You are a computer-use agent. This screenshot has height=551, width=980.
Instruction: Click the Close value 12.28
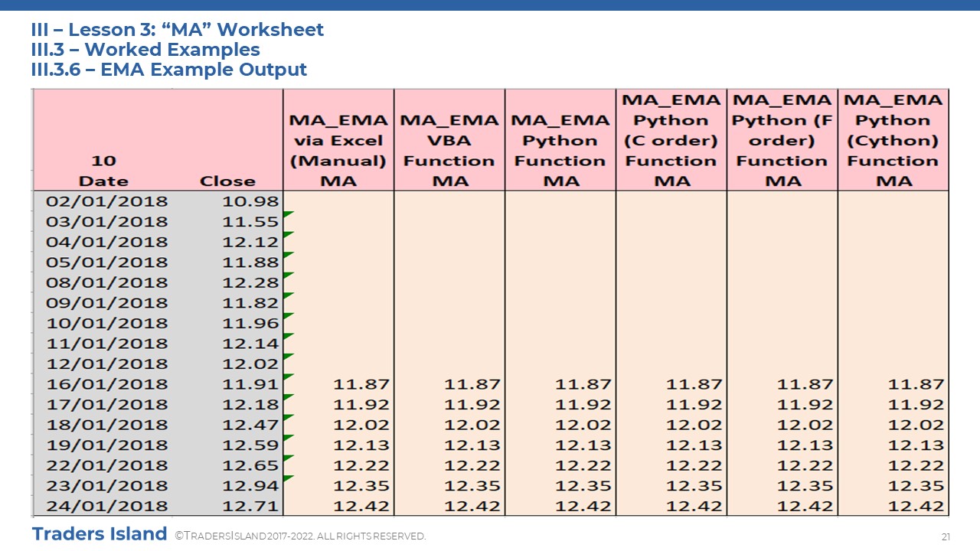pyautogui.click(x=251, y=282)
